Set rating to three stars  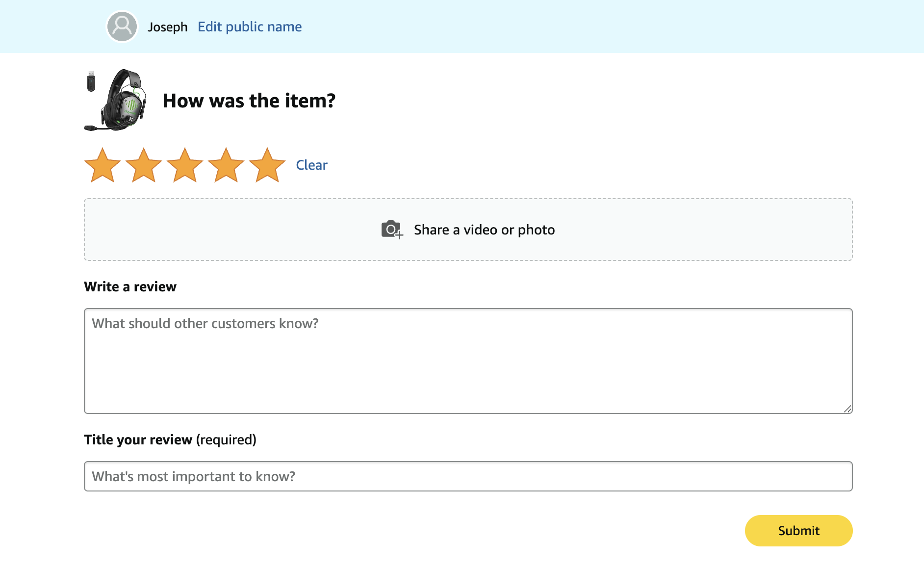[x=185, y=165]
